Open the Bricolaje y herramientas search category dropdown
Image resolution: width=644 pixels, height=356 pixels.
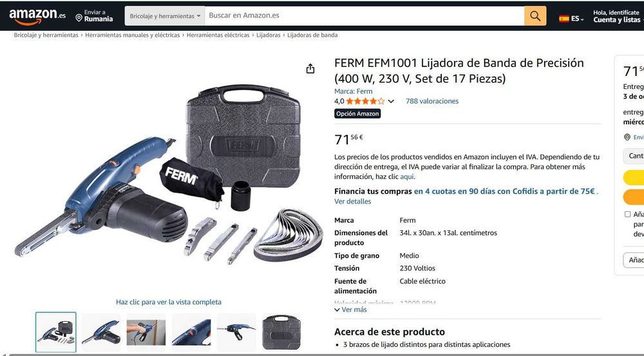tap(165, 16)
